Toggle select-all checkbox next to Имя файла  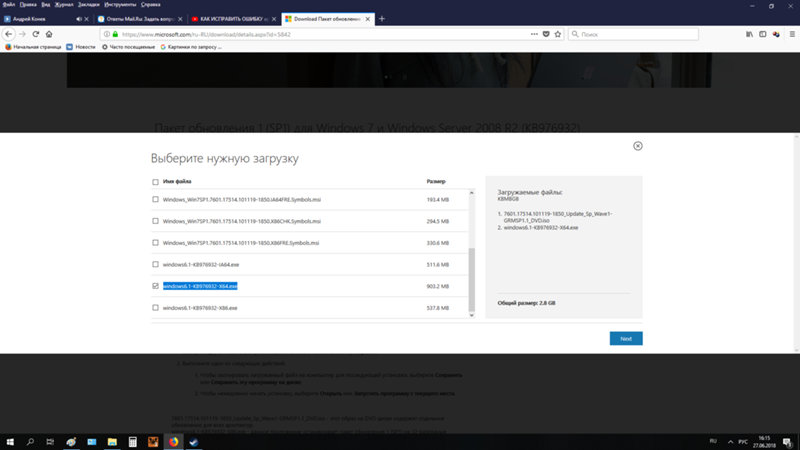(x=155, y=182)
